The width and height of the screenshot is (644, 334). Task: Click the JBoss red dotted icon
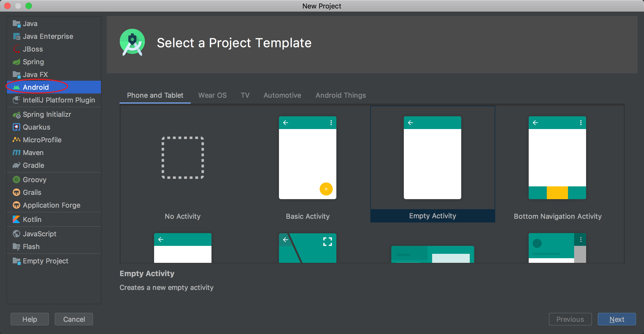pyautogui.click(x=16, y=49)
